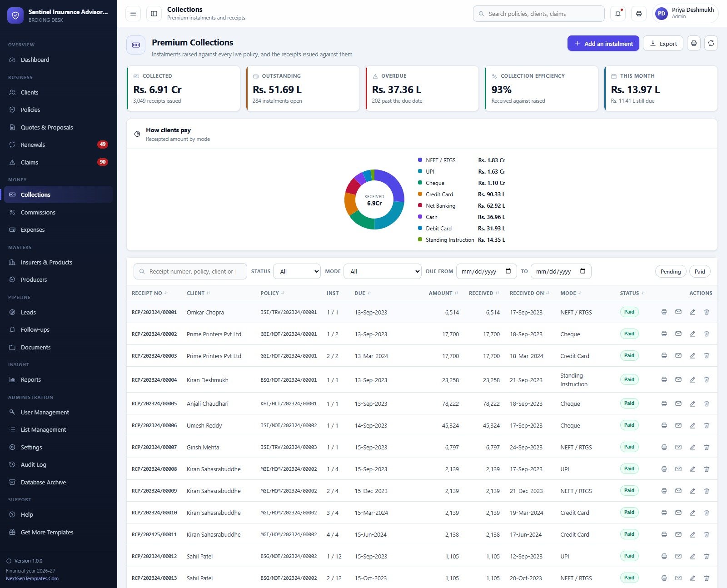
Task: Email receipt RCP/202324/00002 envelope icon
Action: pyautogui.click(x=678, y=334)
